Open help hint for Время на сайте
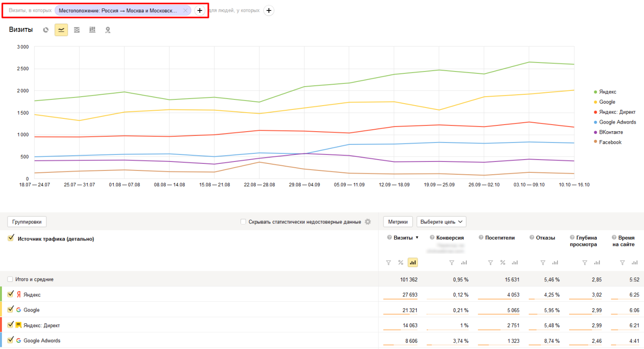 (x=614, y=238)
